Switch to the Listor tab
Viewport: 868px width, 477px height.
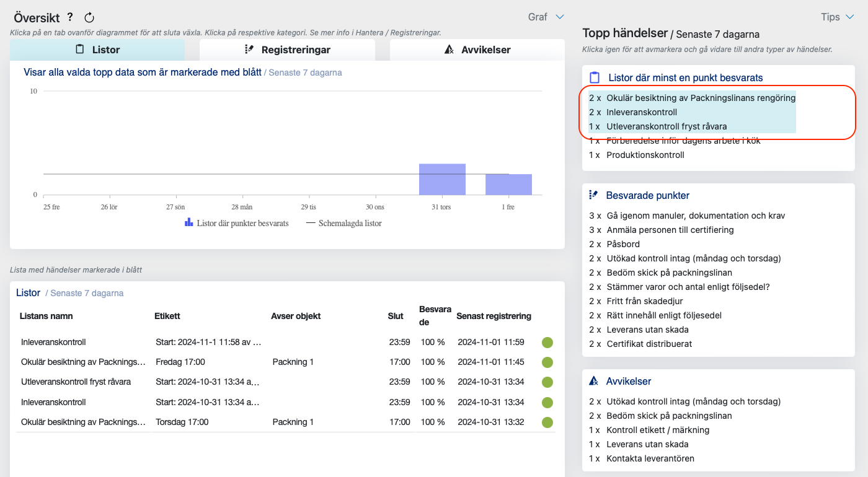pos(97,50)
